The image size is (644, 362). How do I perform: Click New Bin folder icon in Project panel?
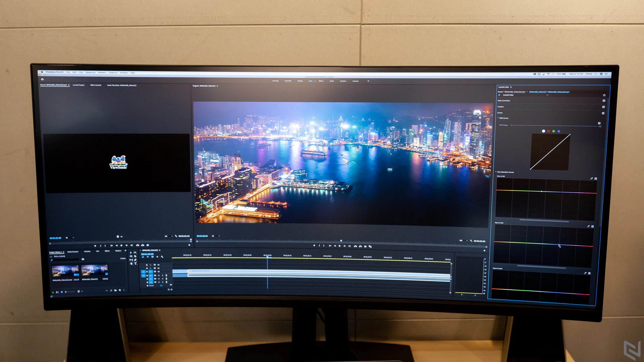pyautogui.click(x=115, y=290)
